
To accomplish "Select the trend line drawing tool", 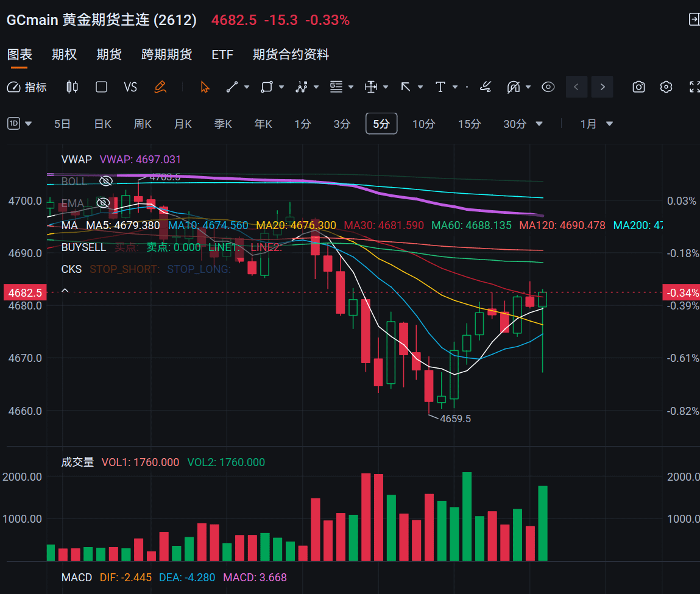I will (232, 87).
